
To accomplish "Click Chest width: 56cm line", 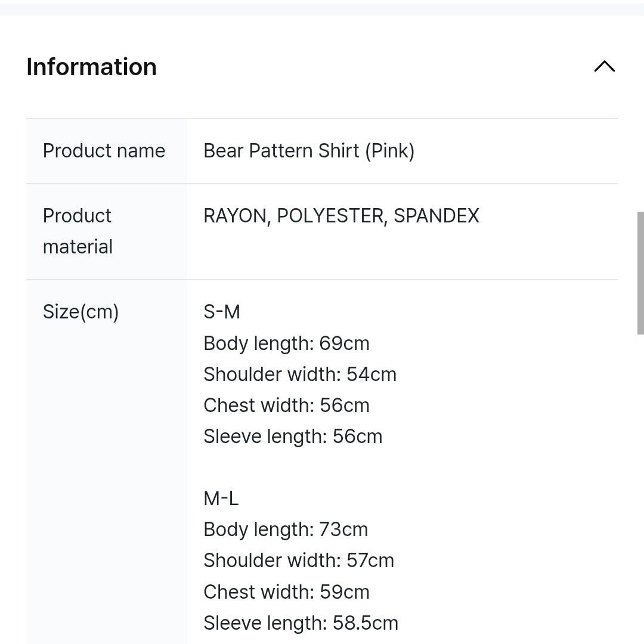I will 286,405.
